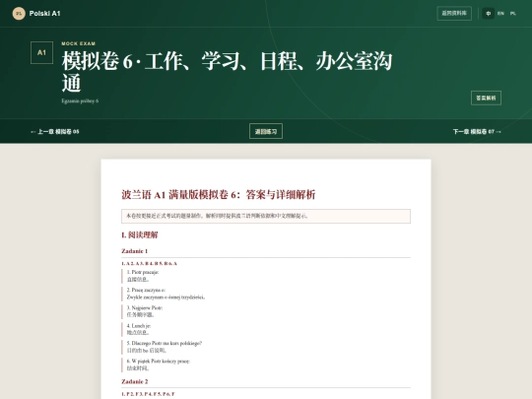This screenshot has height=399, width=532.
Task: Go to previous chapter 模拟卷 05
Action: click(x=54, y=132)
